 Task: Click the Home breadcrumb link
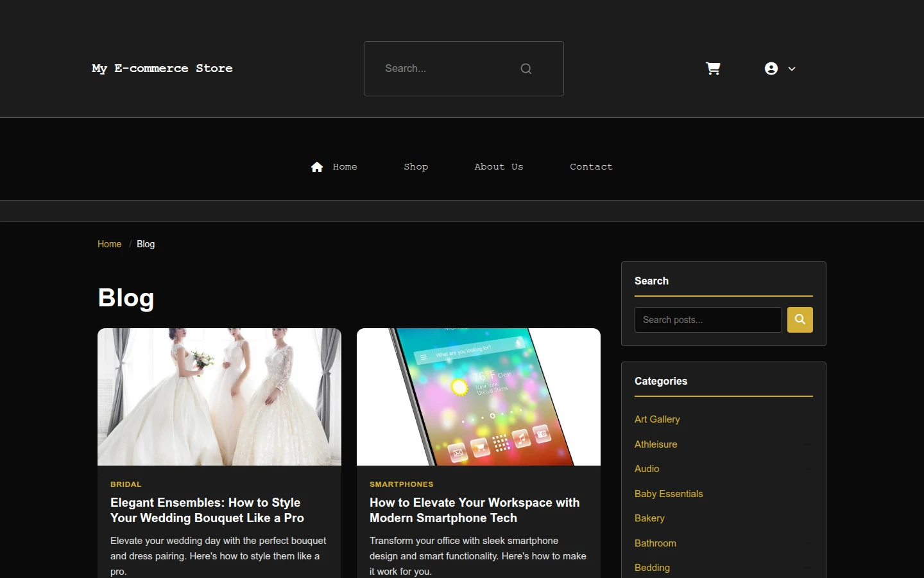109,244
